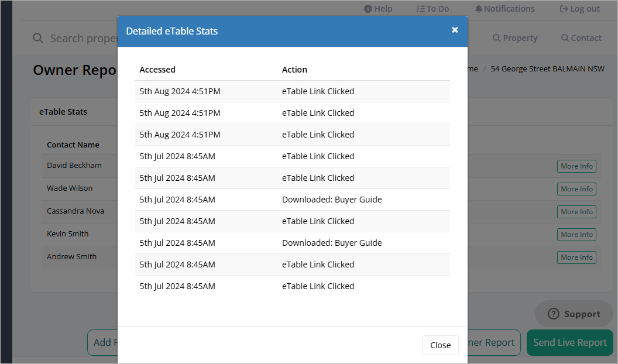
Task: Open More Info for David Beckham
Action: click(x=576, y=166)
